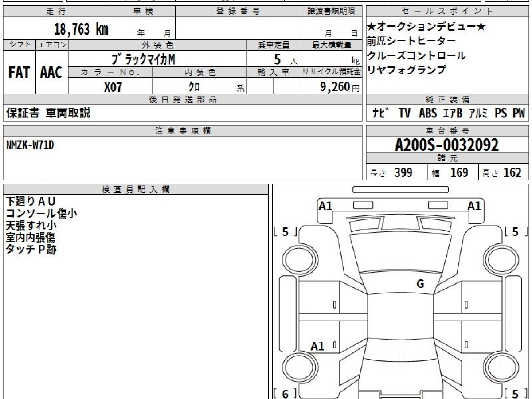The height and width of the screenshot is (399, 532).
Task: Select the recycle deposit 9,260円
Action: click(340, 87)
